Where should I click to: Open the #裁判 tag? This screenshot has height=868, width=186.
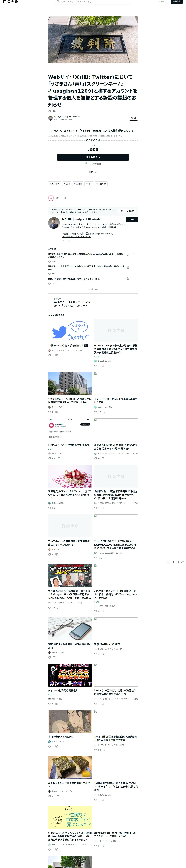pos(67,184)
